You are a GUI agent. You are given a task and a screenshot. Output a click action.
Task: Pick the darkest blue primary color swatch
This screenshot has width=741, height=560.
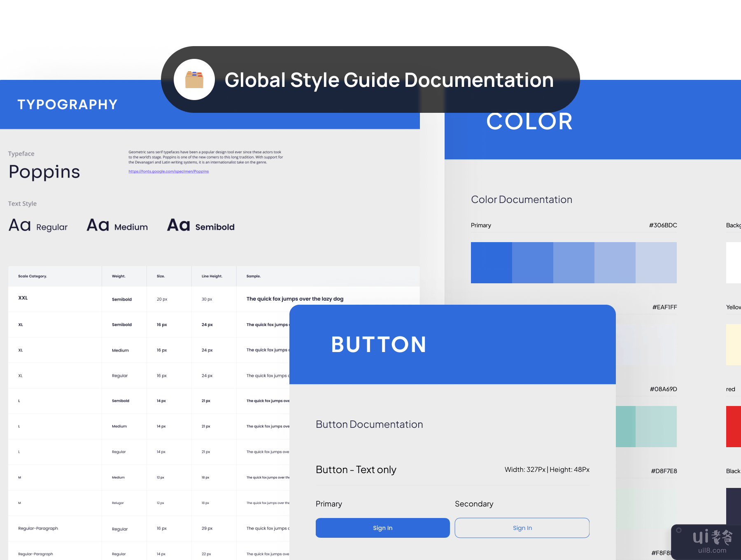pos(491,263)
